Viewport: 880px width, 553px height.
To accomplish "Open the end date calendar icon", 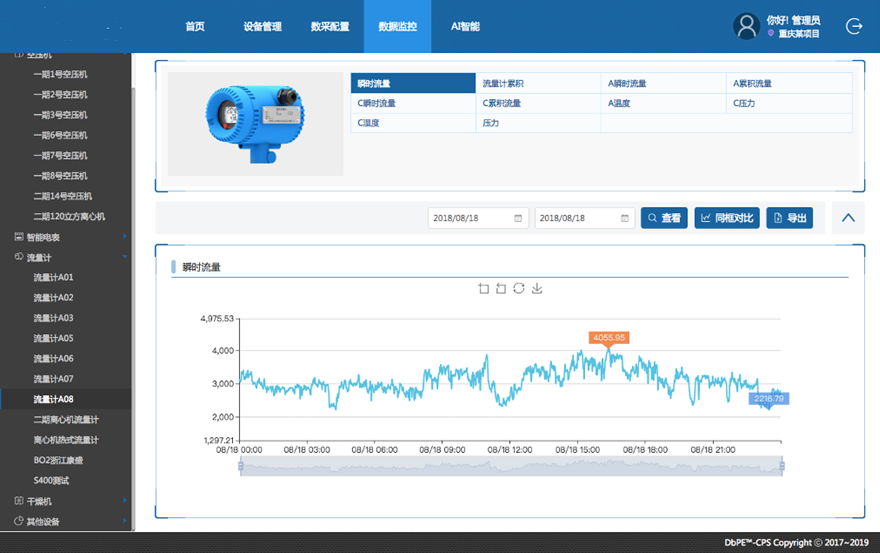I will (x=625, y=218).
